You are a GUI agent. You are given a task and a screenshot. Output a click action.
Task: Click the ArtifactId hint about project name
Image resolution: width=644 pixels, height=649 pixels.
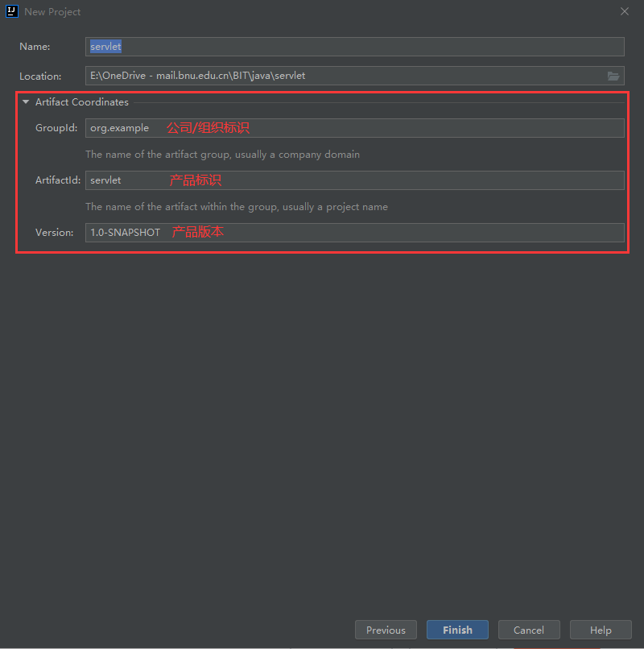[x=237, y=206]
